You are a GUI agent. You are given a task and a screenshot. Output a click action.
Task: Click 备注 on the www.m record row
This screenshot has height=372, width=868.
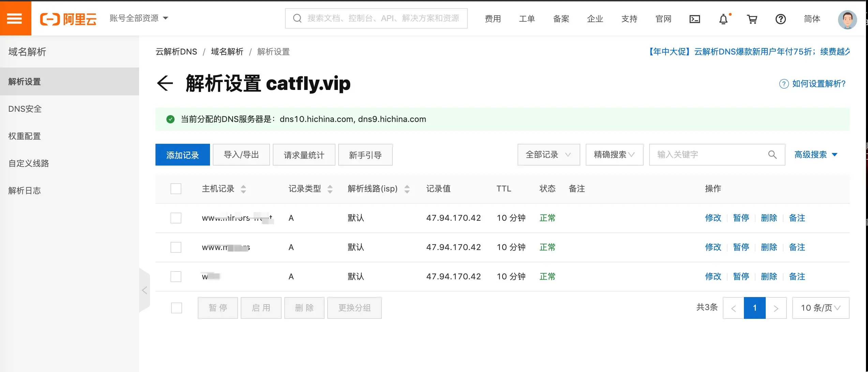point(797,247)
